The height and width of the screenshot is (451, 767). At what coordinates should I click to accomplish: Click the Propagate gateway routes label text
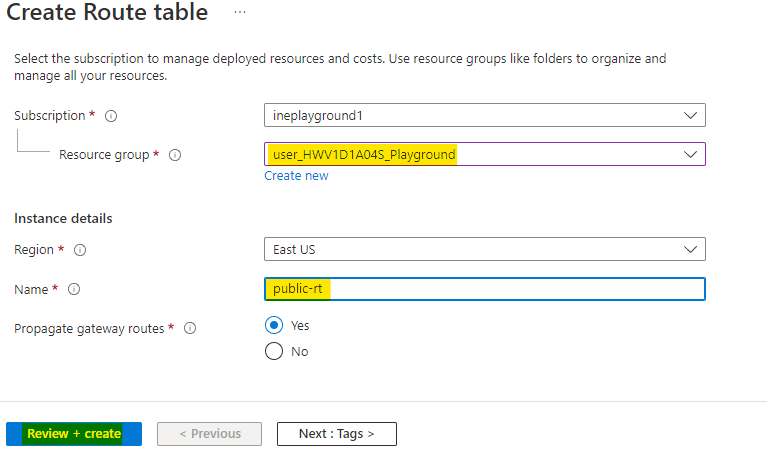tap(88, 328)
